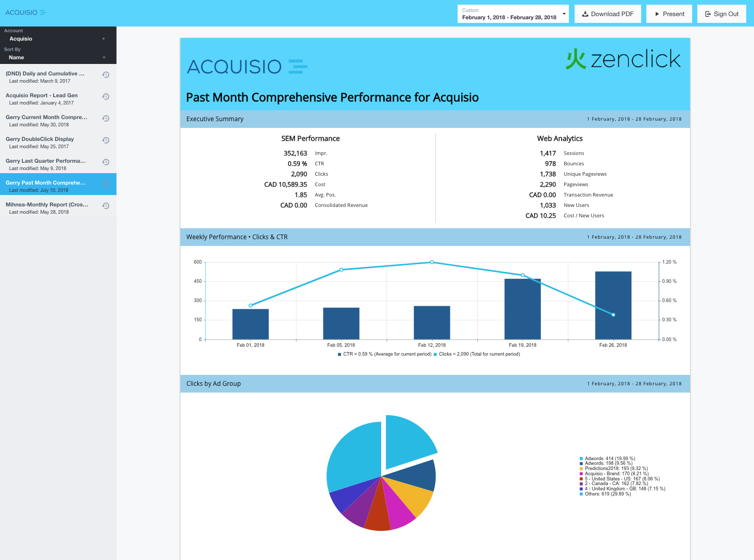Click the Download PDF button
This screenshot has height=560, width=754.
607,14
